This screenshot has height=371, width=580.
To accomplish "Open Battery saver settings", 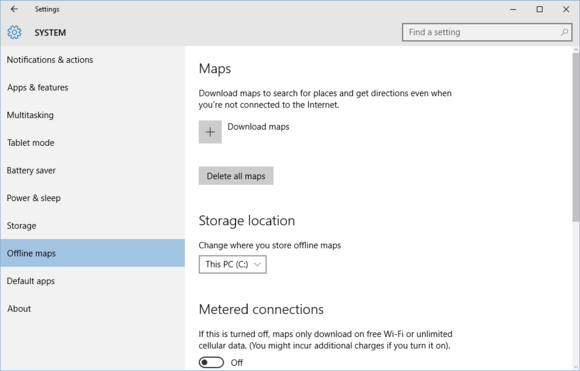I will coord(92,171).
